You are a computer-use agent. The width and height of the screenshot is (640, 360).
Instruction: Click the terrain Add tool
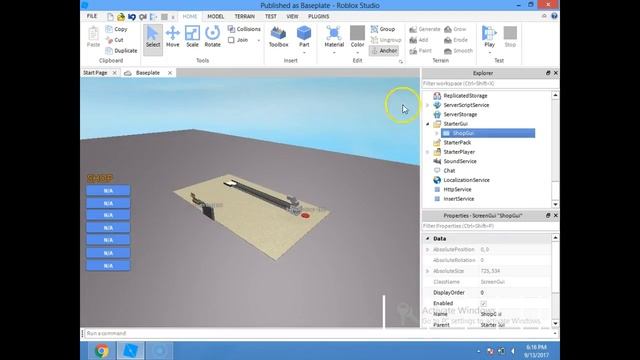click(x=419, y=40)
